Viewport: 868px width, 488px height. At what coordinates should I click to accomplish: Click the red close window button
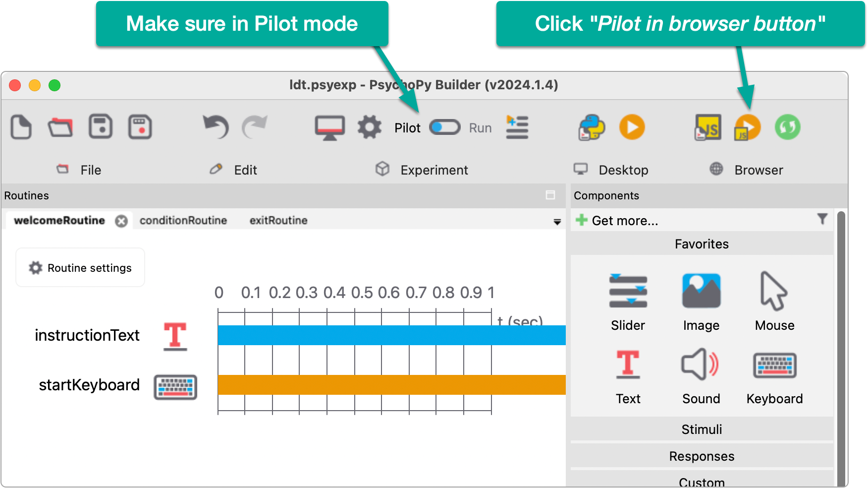(15, 85)
